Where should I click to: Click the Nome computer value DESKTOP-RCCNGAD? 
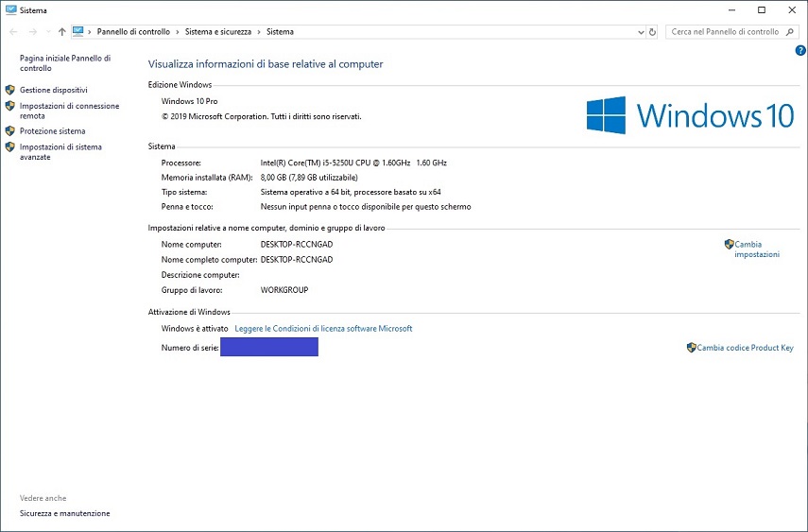pyautogui.click(x=297, y=245)
